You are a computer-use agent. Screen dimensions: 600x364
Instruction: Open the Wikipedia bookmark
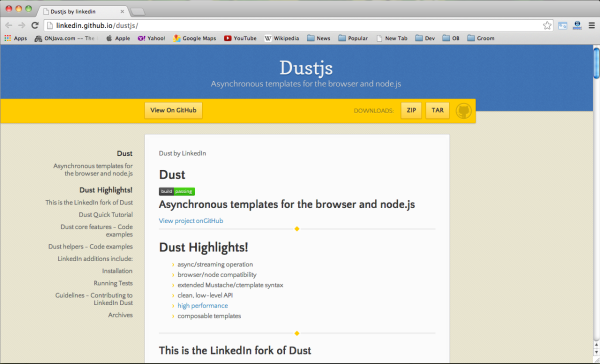pos(282,38)
